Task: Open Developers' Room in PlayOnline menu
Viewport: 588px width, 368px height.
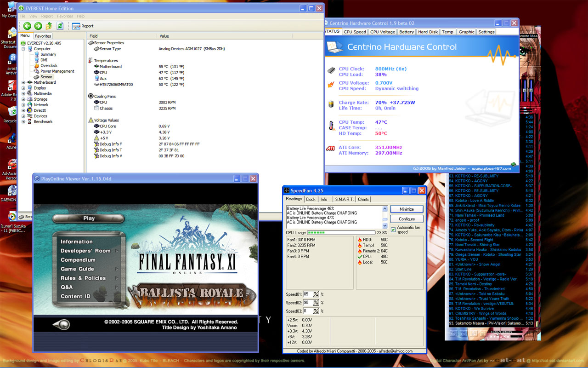Action: point(85,251)
